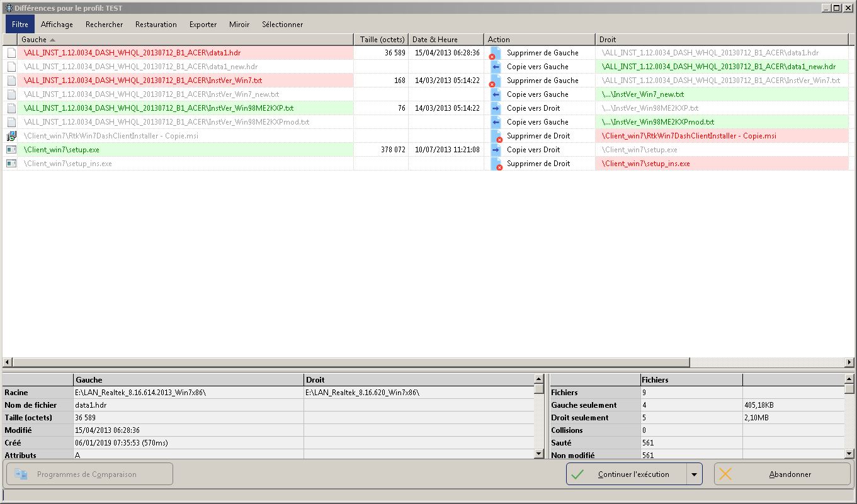Open the Rechercher menu
Image resolution: width=857 pixels, height=504 pixels.
[x=105, y=25]
